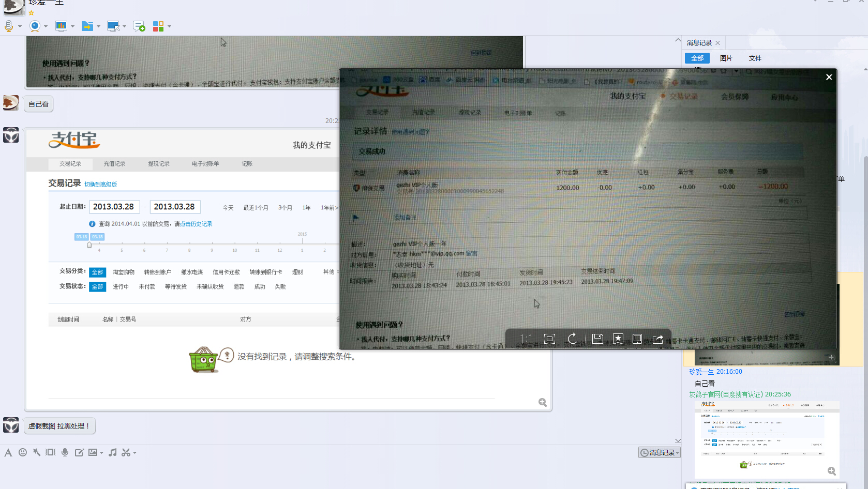Click magnifier on chat Alipay screenshot
868x489 pixels.
(543, 402)
